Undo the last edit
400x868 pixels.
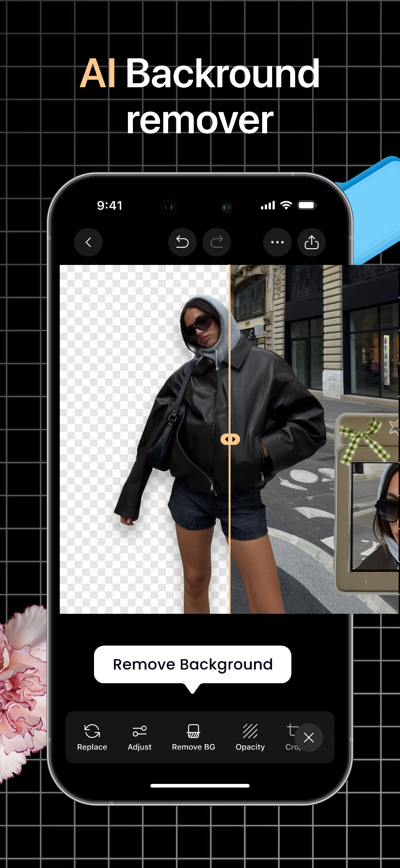coord(182,242)
